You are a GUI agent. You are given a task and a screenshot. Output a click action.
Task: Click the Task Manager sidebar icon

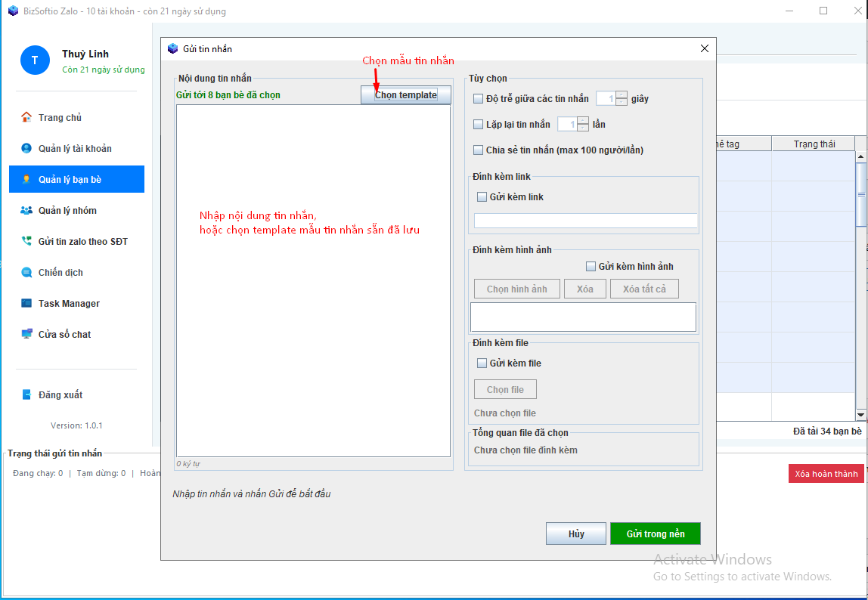(x=26, y=303)
